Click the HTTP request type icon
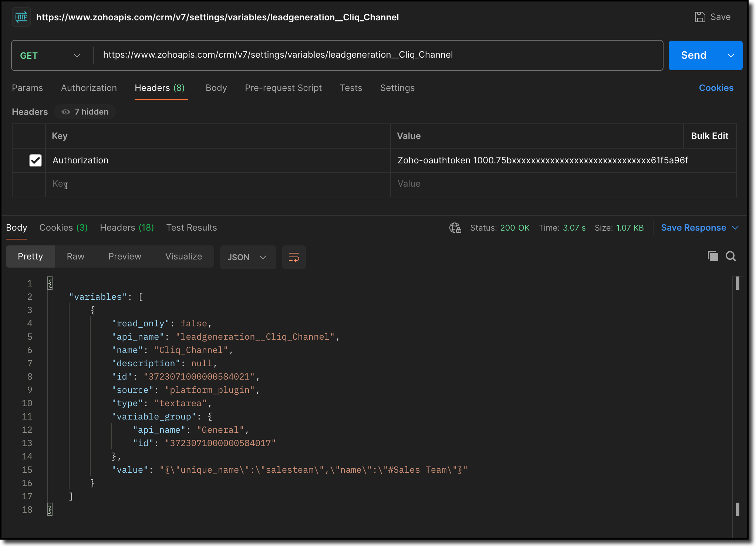Image resolution: width=756 pixels, height=547 pixels. (x=21, y=17)
